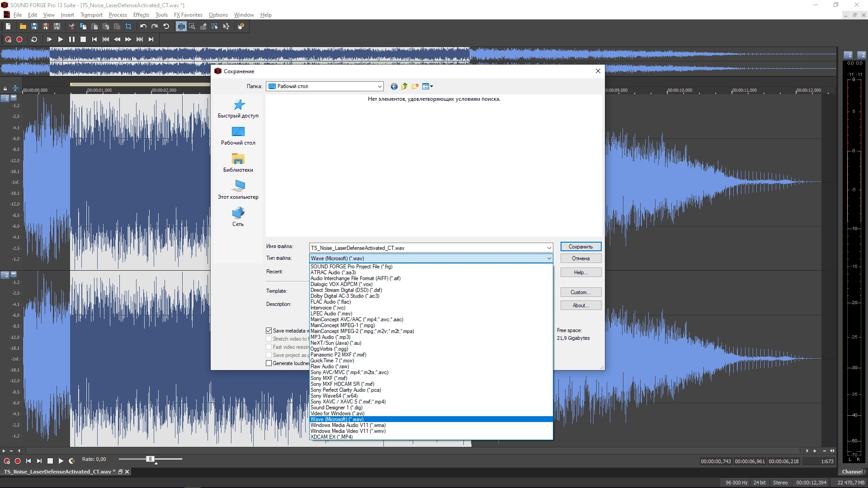Image resolution: width=868 pixels, height=488 pixels.
Task: Click the Open folder icon in toolbar
Action: point(23,27)
